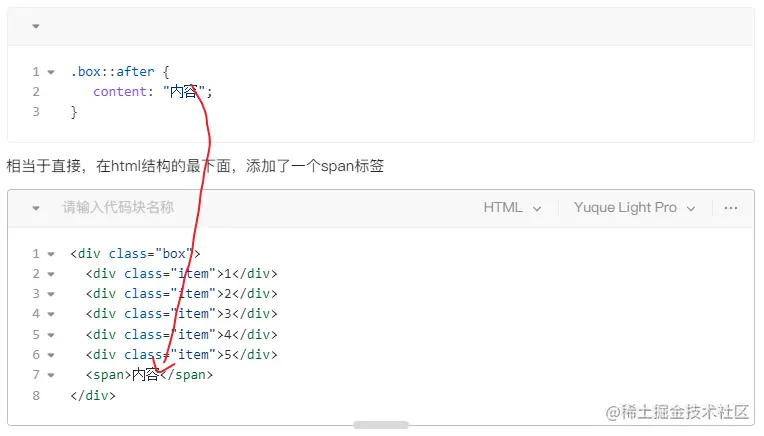Collapse the HTML code block header arrow
The width and height of the screenshot is (764, 436).
[36, 208]
